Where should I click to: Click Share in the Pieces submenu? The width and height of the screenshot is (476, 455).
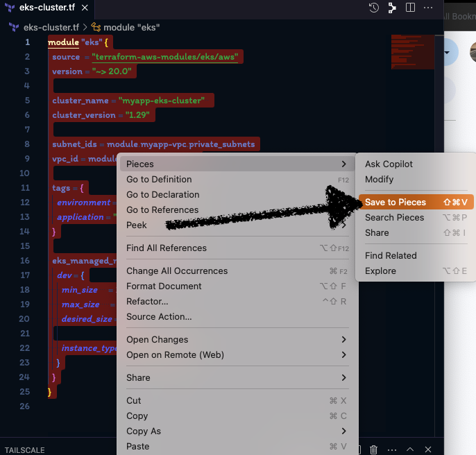tap(416, 232)
